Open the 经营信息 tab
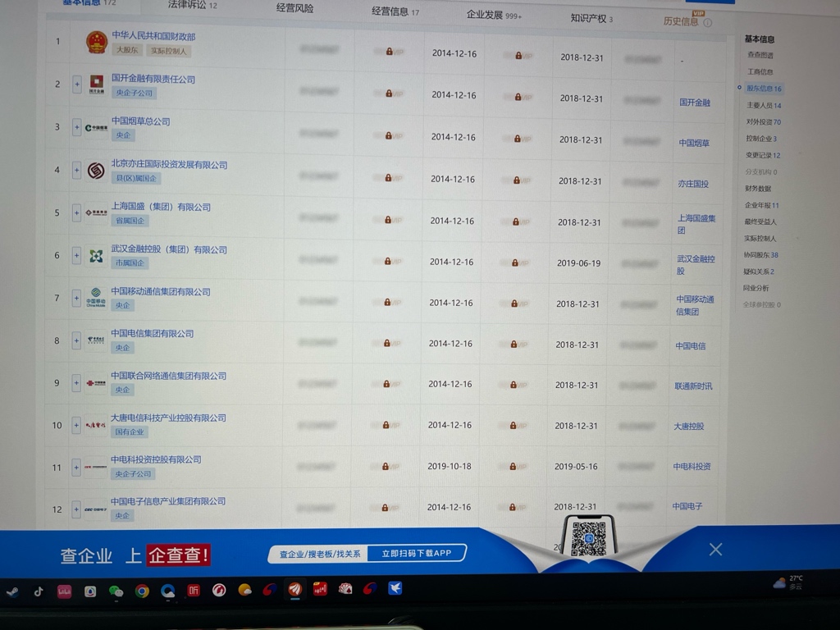Screen dimensions: 840x630 (395, 11)
